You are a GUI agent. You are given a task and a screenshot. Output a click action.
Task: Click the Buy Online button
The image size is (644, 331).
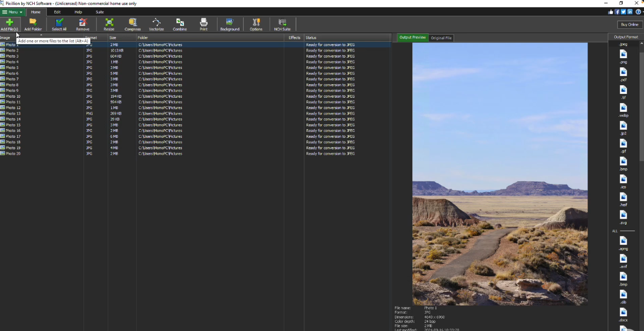630,24
